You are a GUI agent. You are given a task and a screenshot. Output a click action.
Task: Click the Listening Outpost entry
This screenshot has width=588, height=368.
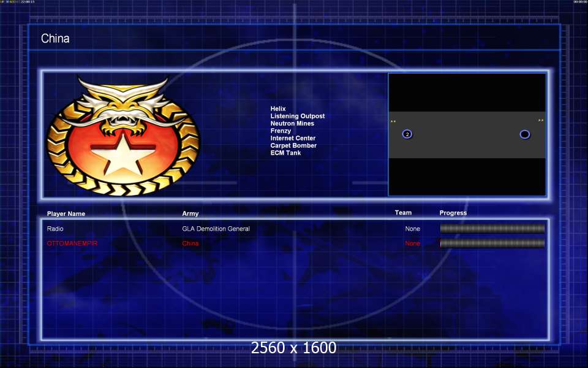point(298,116)
